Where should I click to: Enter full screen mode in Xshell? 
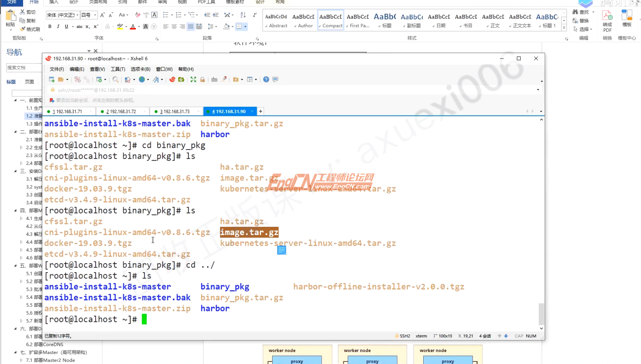pyautogui.click(x=193, y=79)
